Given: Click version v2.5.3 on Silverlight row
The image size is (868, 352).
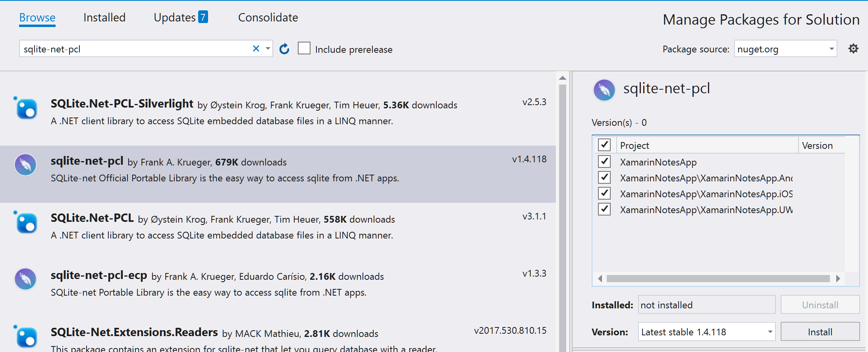Looking at the screenshot, I should coord(534,102).
